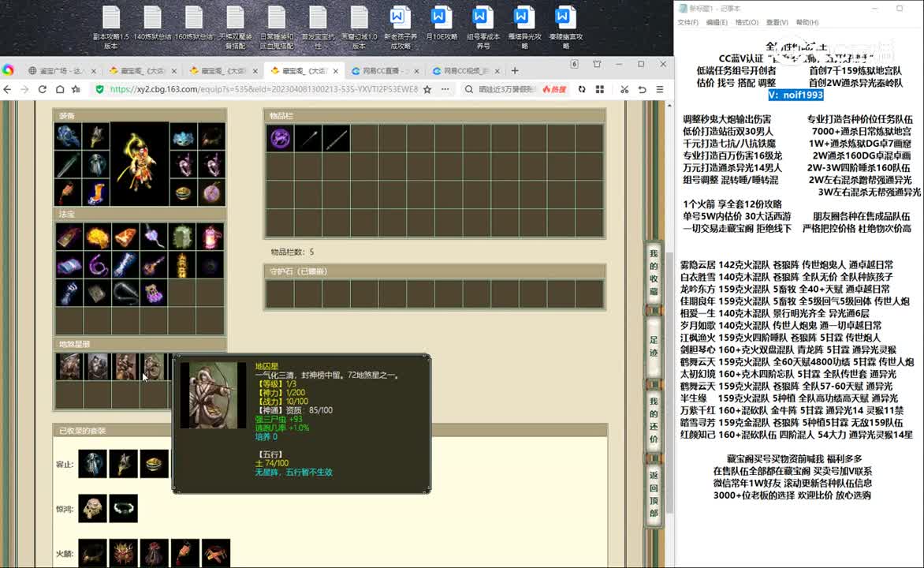924x568 pixels.
Task: Bookmark page with address bar star
Action: coord(428,89)
